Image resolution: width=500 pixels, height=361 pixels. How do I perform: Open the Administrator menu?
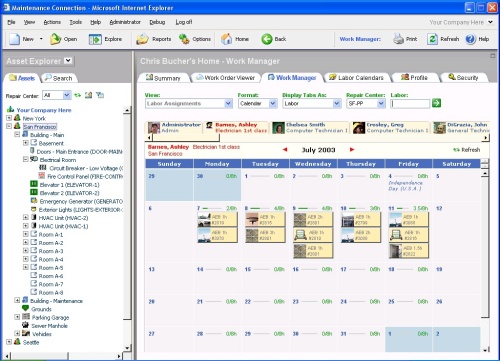[125, 22]
